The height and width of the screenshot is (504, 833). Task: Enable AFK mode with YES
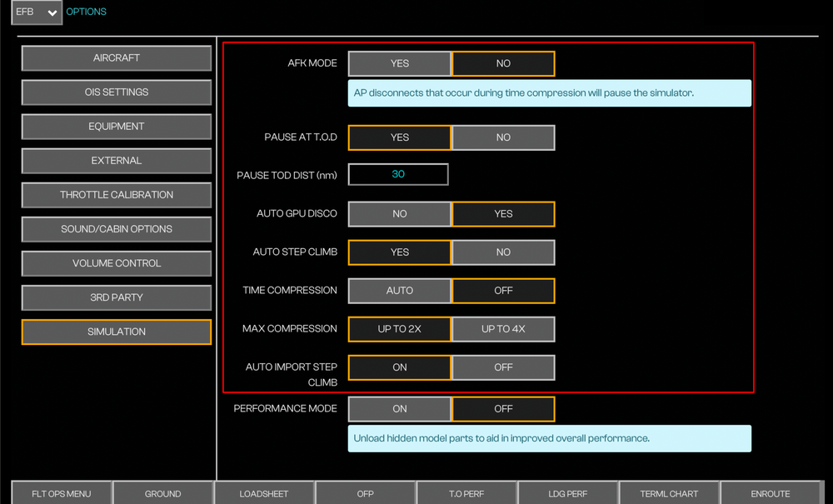[x=400, y=64]
